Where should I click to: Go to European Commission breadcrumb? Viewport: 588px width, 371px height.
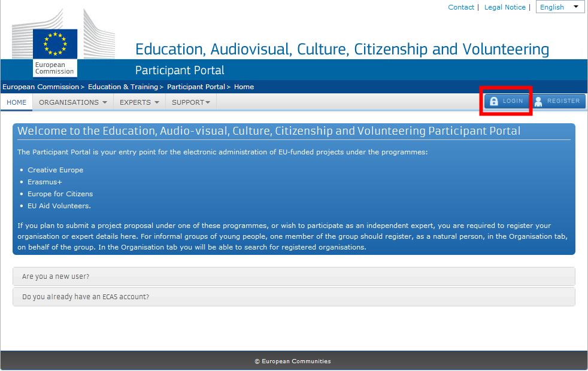[41, 87]
